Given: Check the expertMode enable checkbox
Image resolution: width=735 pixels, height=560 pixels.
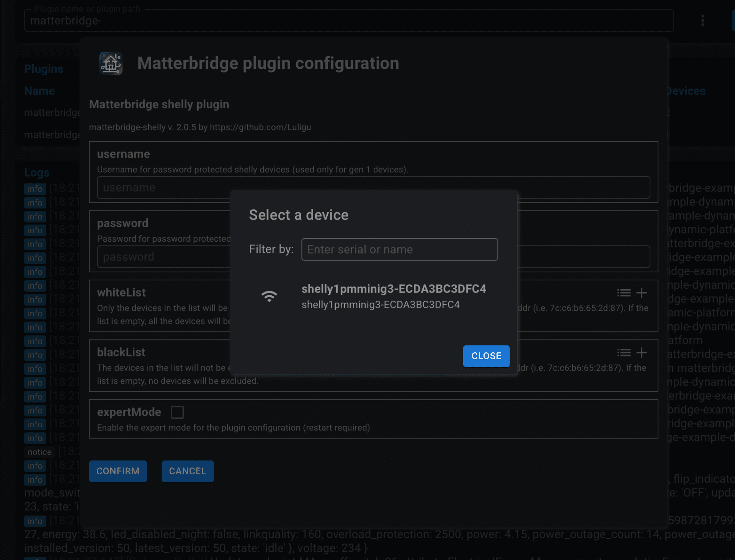Looking at the screenshot, I should click(x=177, y=412).
